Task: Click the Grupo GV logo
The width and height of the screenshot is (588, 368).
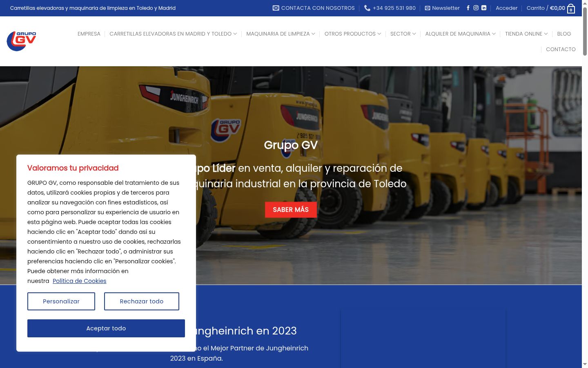Action: coord(22,41)
